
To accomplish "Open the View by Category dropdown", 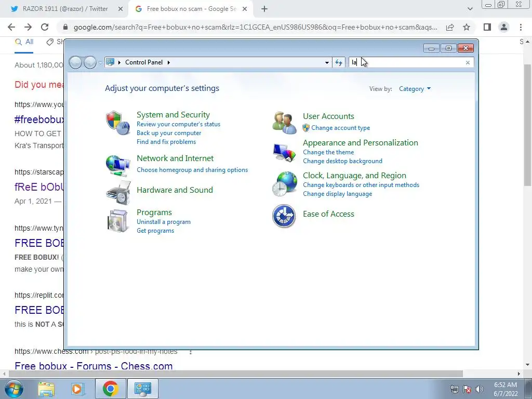I will click(x=415, y=89).
